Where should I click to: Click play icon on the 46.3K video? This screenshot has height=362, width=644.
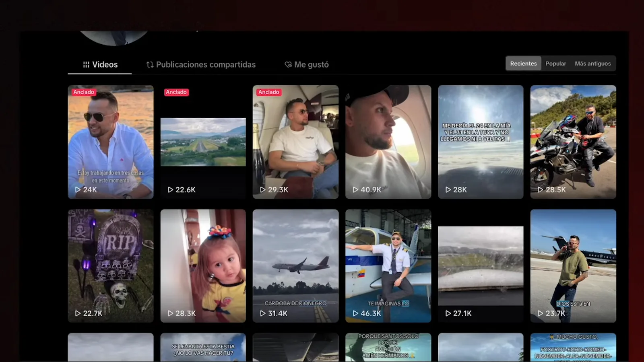(x=355, y=313)
